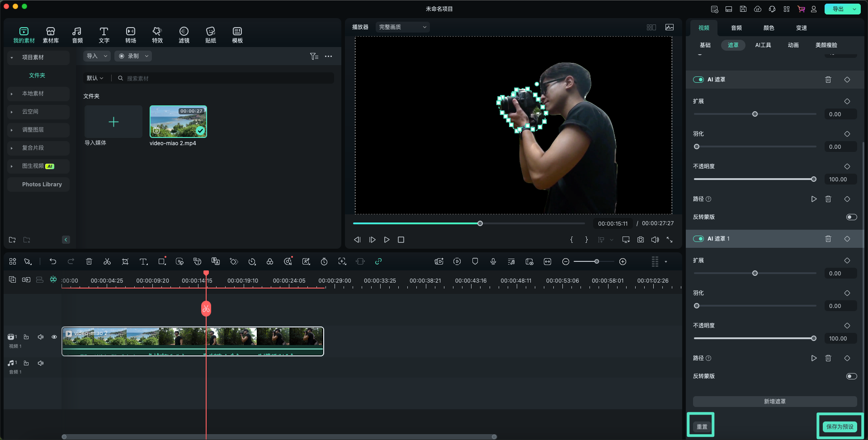Select the AI工具 sub-tab
Image resolution: width=868 pixels, height=440 pixels.
(x=763, y=45)
